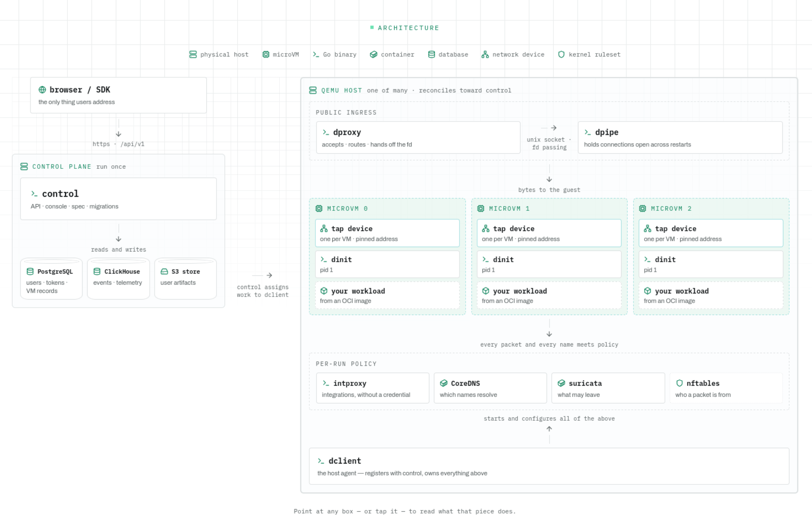Click the dinit box in MICROVM 2
The width and height of the screenshot is (812, 529).
click(x=711, y=264)
